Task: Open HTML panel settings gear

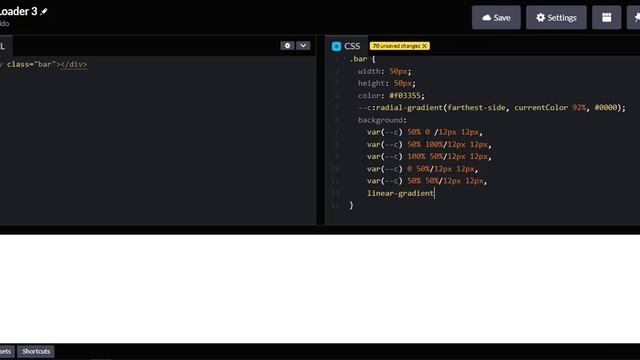Action: pyautogui.click(x=287, y=46)
